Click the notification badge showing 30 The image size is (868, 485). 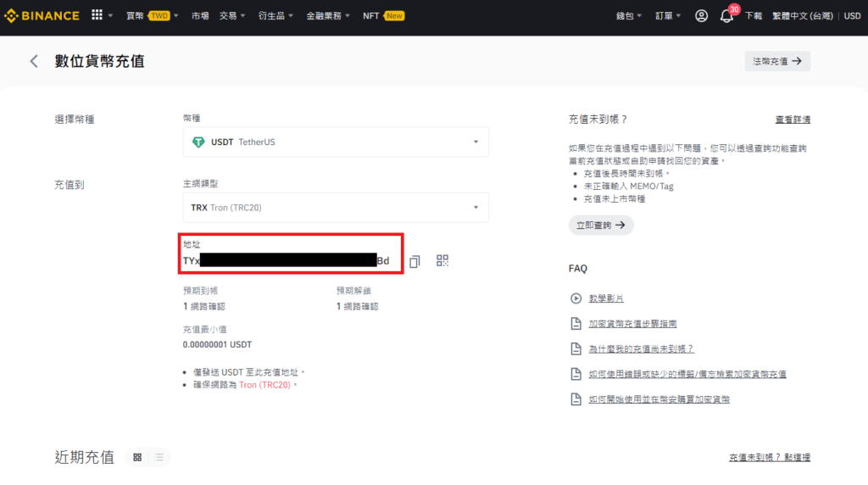coord(734,9)
